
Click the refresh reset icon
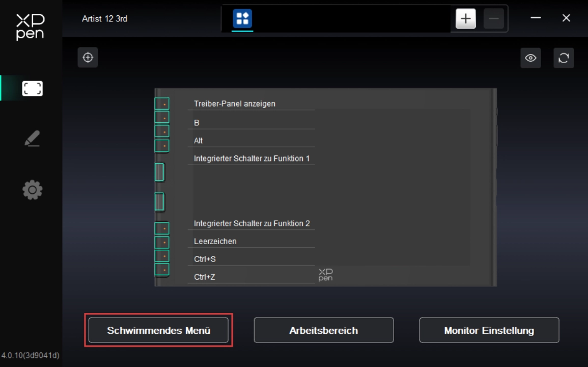click(x=564, y=58)
